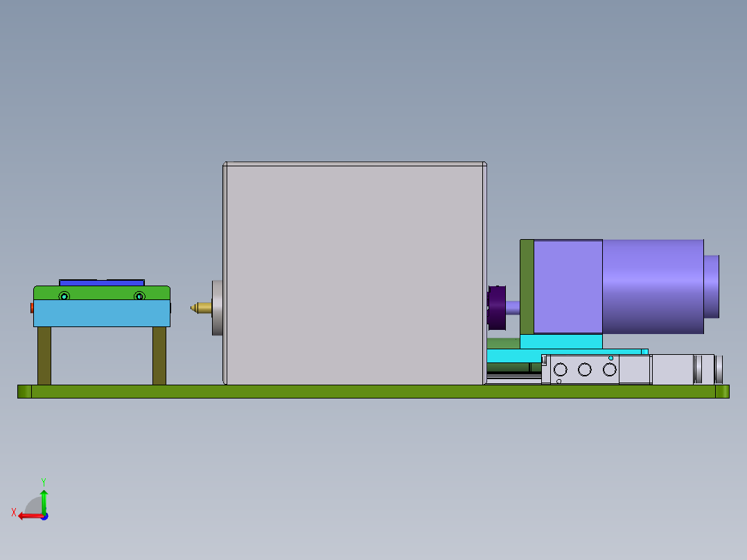Select the large gray enclosure box
Screen dimensions: 747x560
(355, 273)
